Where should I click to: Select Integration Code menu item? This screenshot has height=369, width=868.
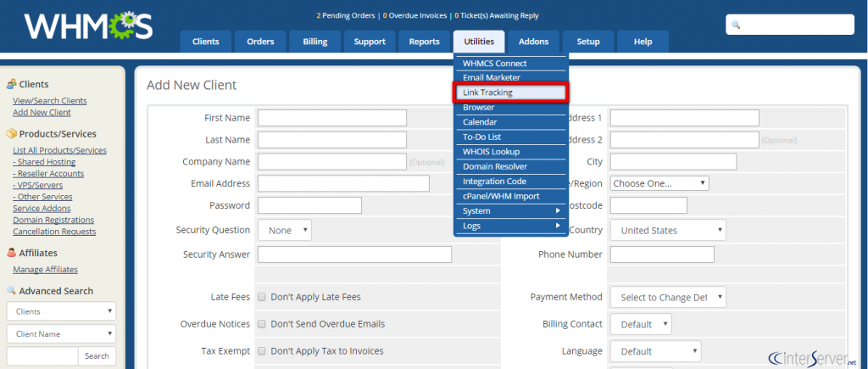(511, 182)
